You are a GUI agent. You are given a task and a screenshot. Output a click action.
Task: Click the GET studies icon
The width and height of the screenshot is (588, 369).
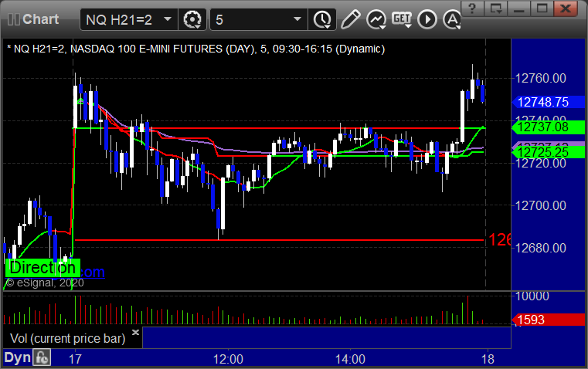click(402, 19)
